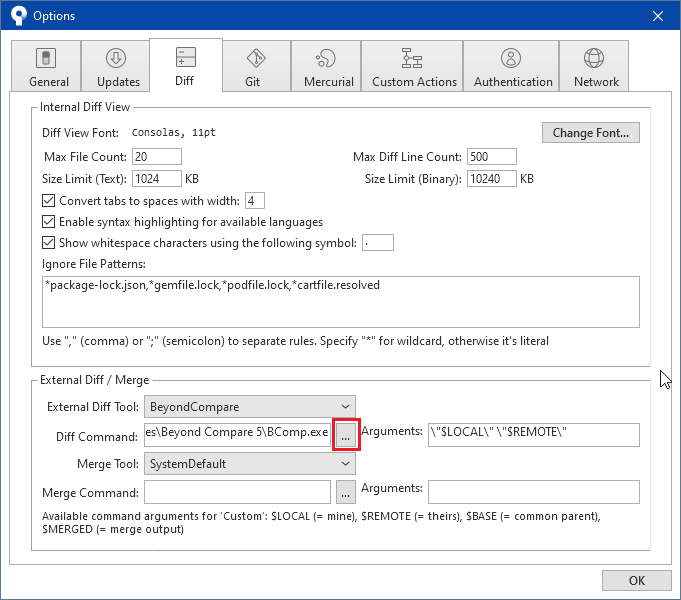Close the Options dialog
681x600 pixels.
pos(658,16)
